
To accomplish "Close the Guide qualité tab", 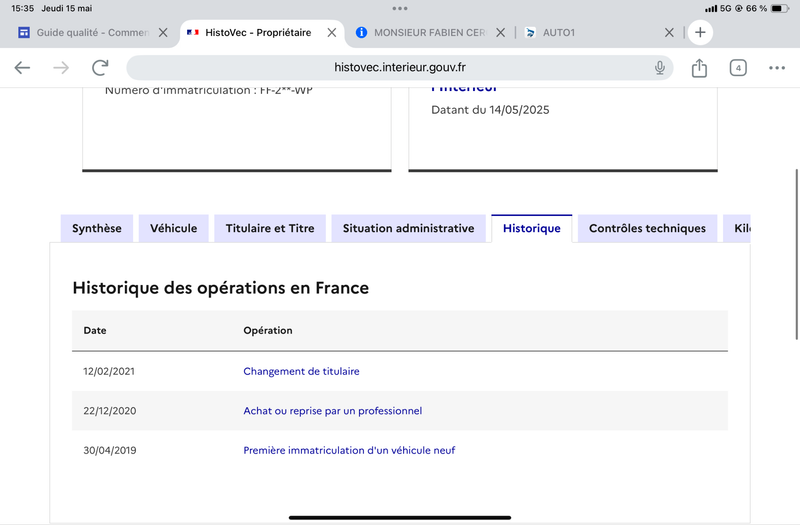I will pos(163,33).
